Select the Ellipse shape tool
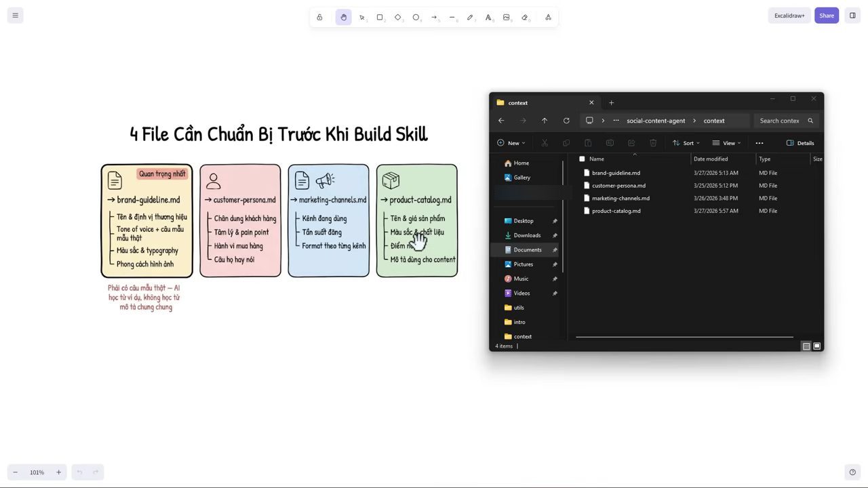Image resolution: width=868 pixels, height=488 pixels. click(416, 17)
